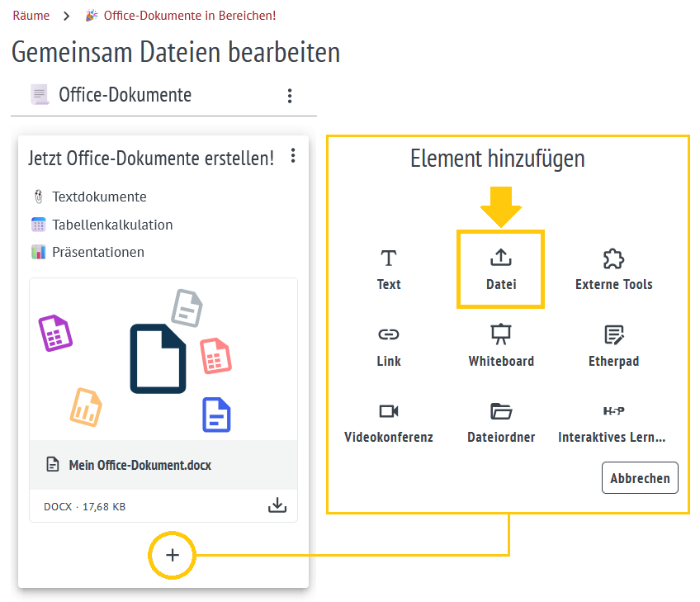Open the card's three-dot options menu
This screenshot has width=700, height=602.
click(293, 156)
